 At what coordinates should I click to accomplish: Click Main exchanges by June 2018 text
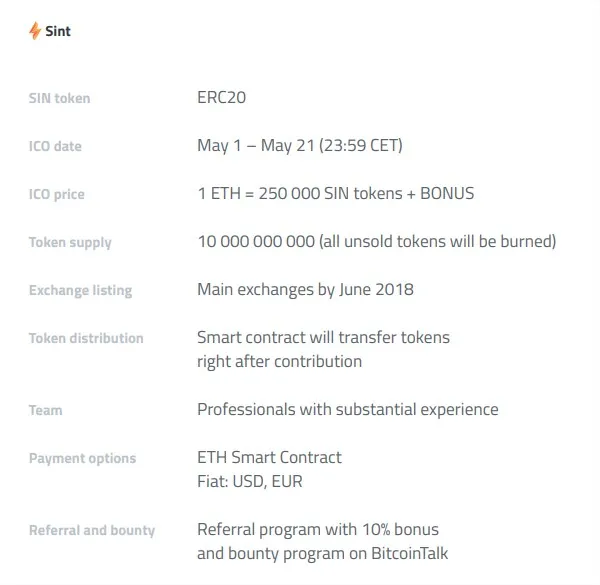coord(305,290)
